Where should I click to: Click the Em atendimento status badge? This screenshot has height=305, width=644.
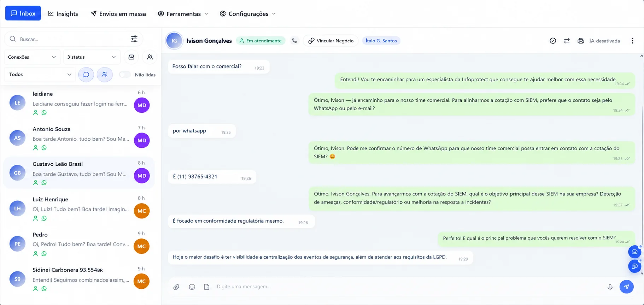coord(261,41)
